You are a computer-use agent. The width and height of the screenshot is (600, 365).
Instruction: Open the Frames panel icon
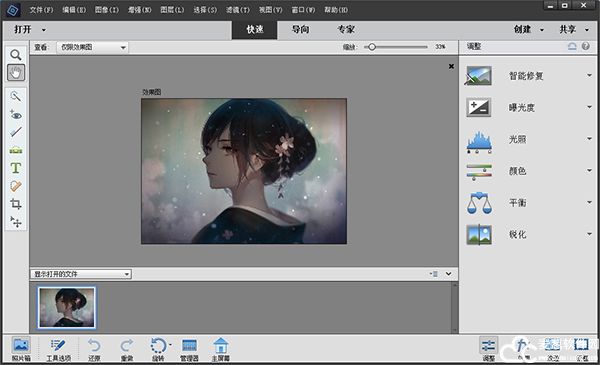click(582, 345)
